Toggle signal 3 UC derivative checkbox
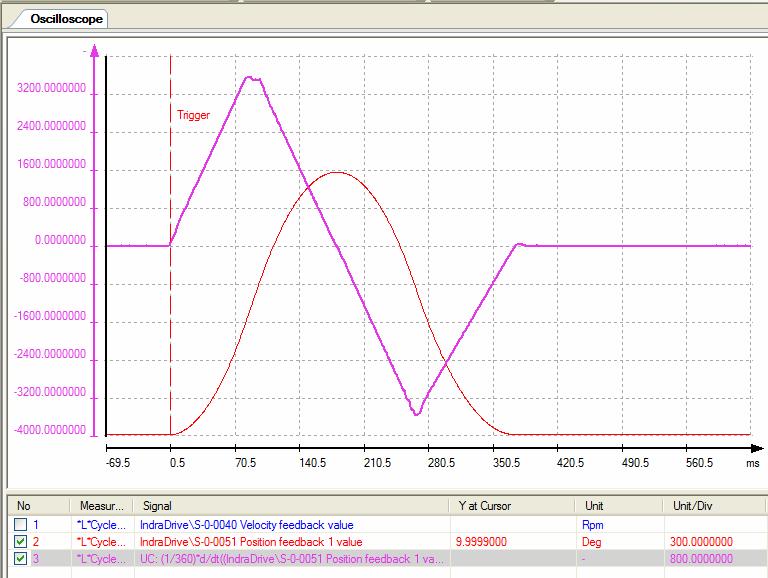Image resolution: width=768 pixels, height=578 pixels. (21, 558)
